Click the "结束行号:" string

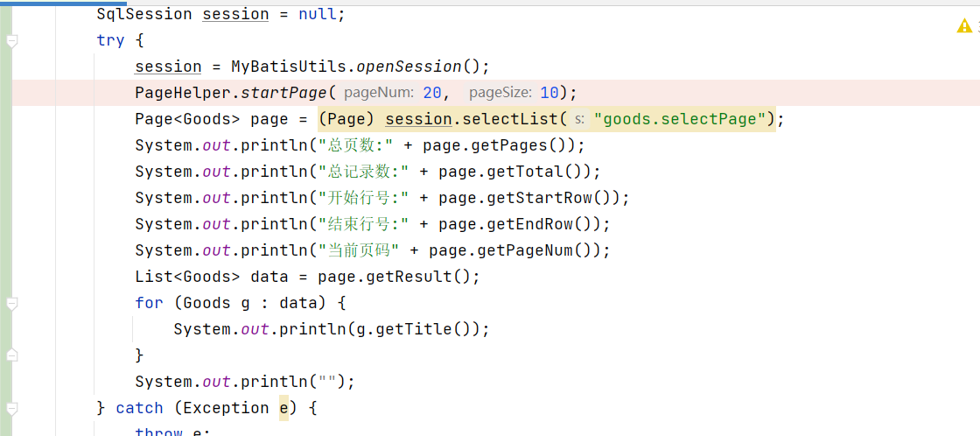(363, 225)
